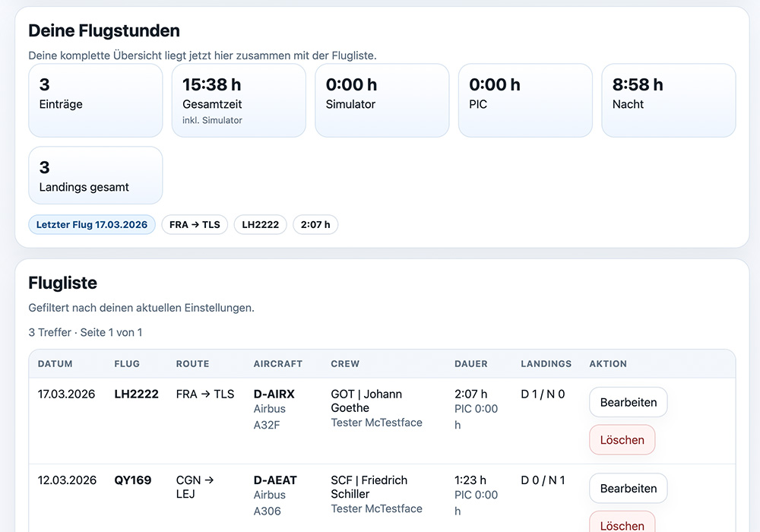Select the Nacht hours card
Screen dimensions: 760x532
668,100
